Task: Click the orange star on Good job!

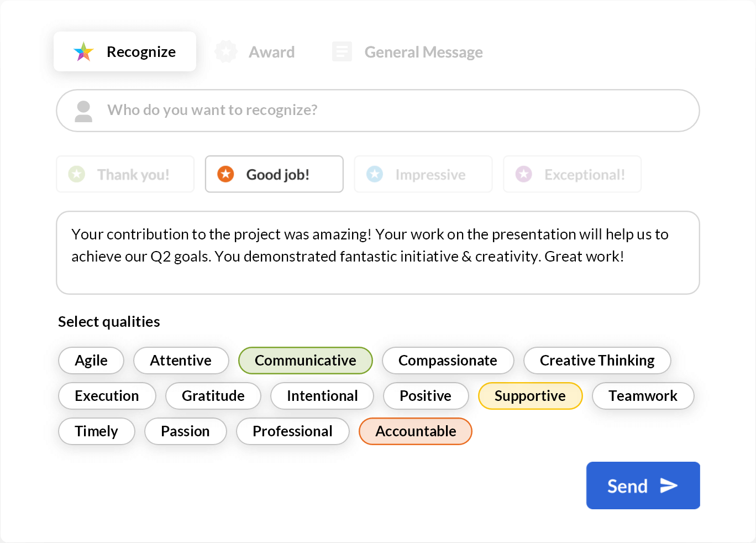Action: (x=225, y=174)
